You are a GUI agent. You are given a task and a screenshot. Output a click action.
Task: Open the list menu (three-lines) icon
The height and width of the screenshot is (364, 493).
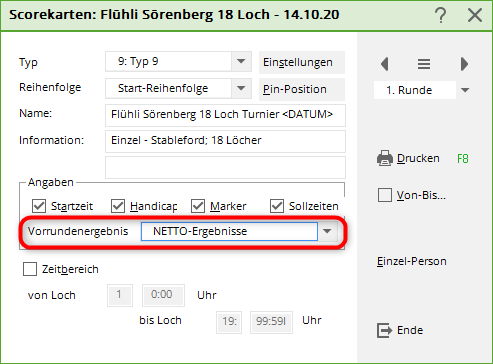click(424, 64)
